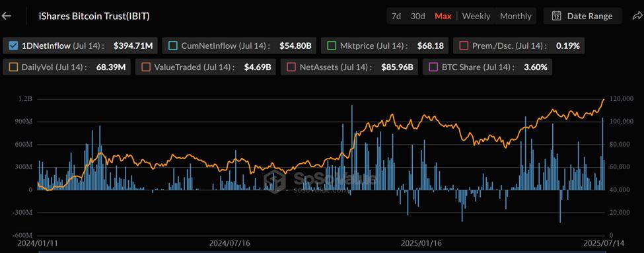The height and width of the screenshot is (253, 644).
Task: Enable the Mktprice checkbox
Action: tap(332, 46)
